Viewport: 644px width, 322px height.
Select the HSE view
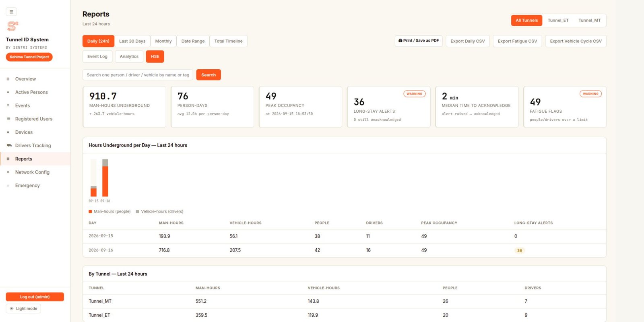155,56
